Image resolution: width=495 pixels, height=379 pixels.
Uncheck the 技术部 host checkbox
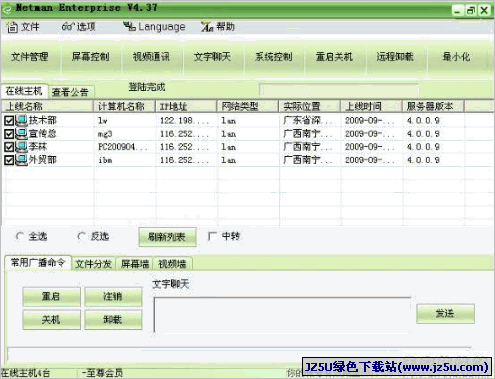point(9,121)
